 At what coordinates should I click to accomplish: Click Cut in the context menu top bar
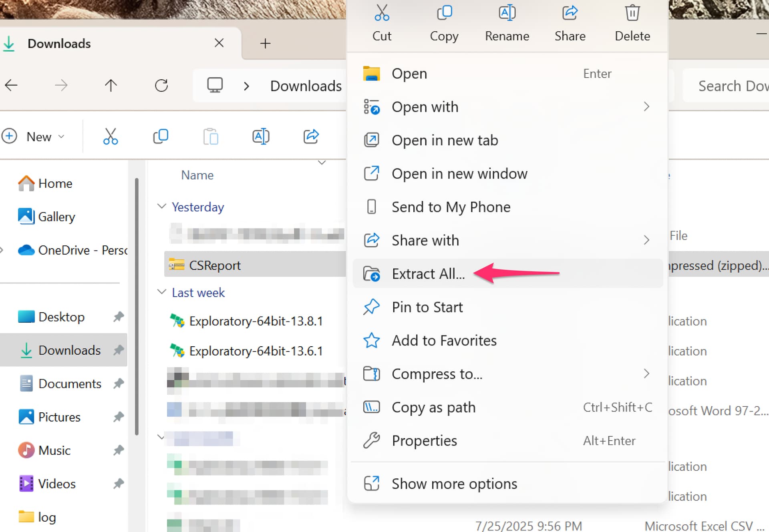[x=382, y=23]
